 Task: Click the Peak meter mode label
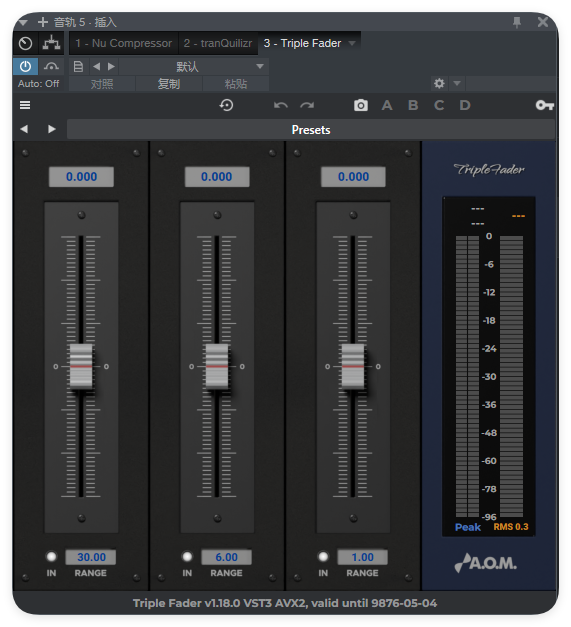coord(468,527)
